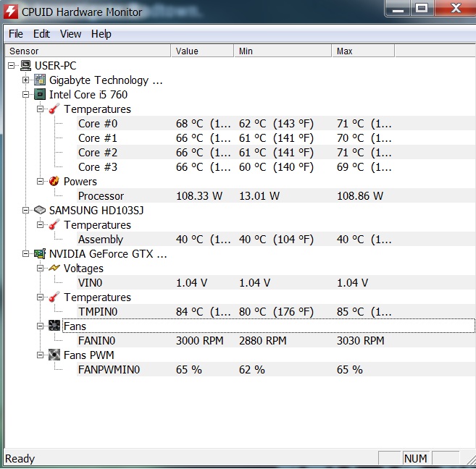Click the Fans PWM icon

pos(54,355)
